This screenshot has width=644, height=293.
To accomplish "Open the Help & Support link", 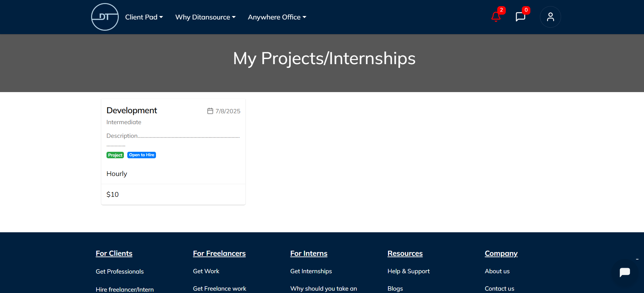I will tap(409, 271).
